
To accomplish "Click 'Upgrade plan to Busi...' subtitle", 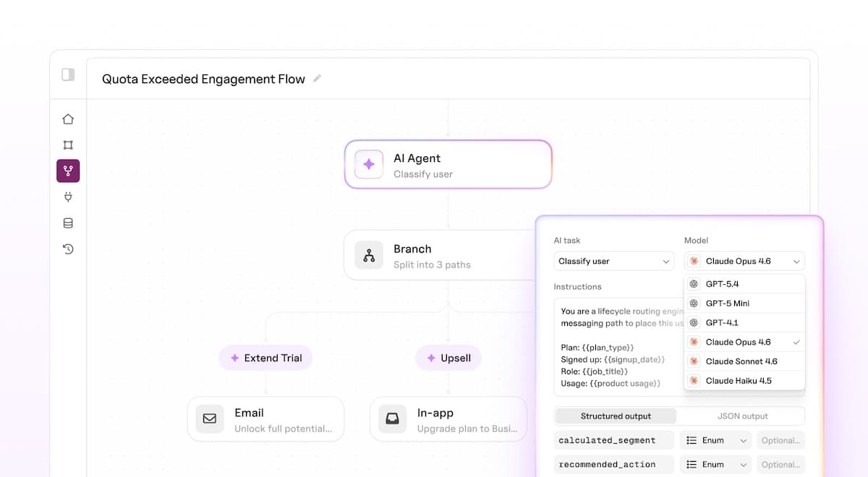I will pos(467,429).
